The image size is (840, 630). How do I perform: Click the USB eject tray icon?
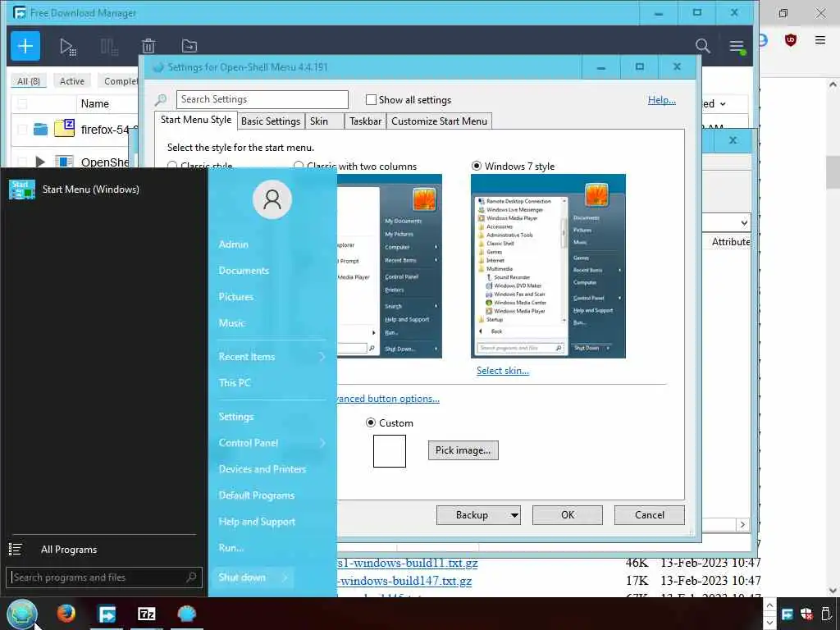826,614
